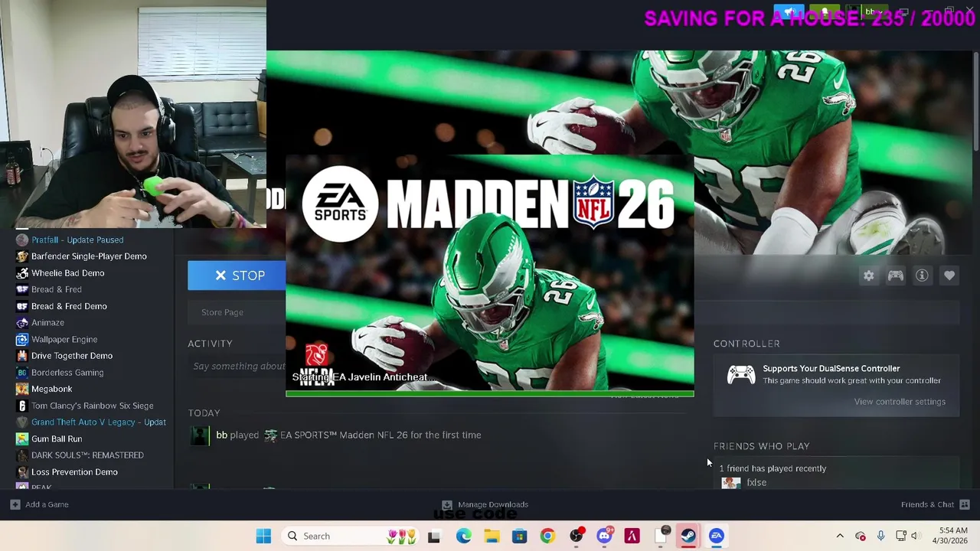980x551 pixels.
Task: Open Discord from taskbar
Action: (604, 536)
